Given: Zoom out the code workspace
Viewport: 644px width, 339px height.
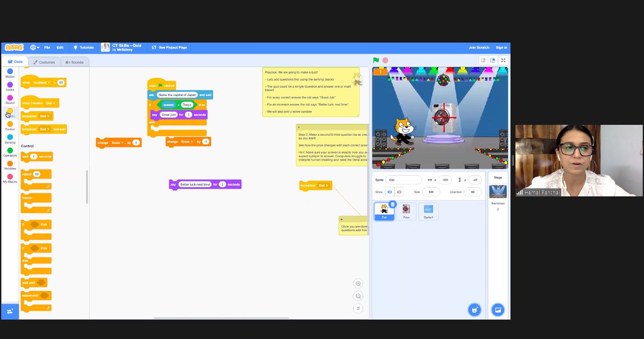Looking at the screenshot, I should 358,296.
